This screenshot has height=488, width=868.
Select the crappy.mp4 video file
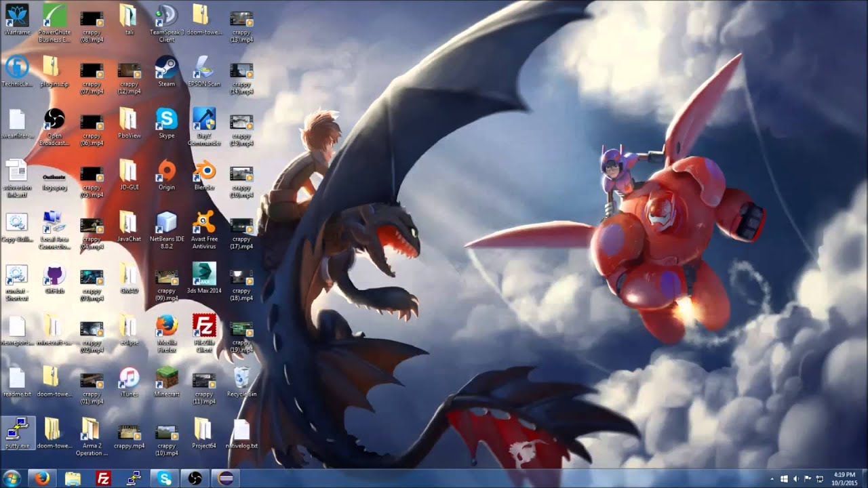(129, 437)
